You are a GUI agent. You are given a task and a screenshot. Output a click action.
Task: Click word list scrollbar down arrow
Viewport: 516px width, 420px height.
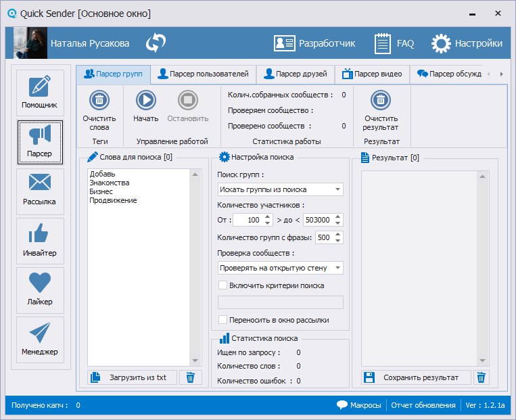(x=195, y=360)
